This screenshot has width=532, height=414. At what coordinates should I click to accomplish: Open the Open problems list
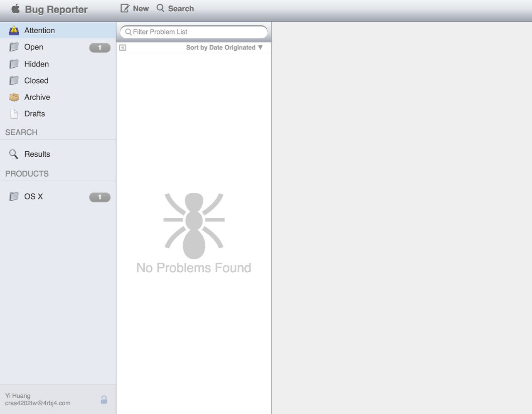58,47
